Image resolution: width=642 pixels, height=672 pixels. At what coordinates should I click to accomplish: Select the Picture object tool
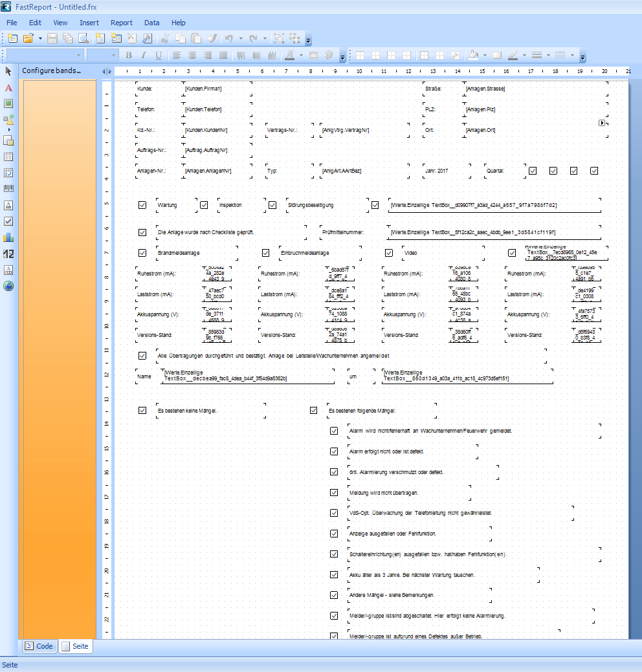pyautogui.click(x=8, y=103)
